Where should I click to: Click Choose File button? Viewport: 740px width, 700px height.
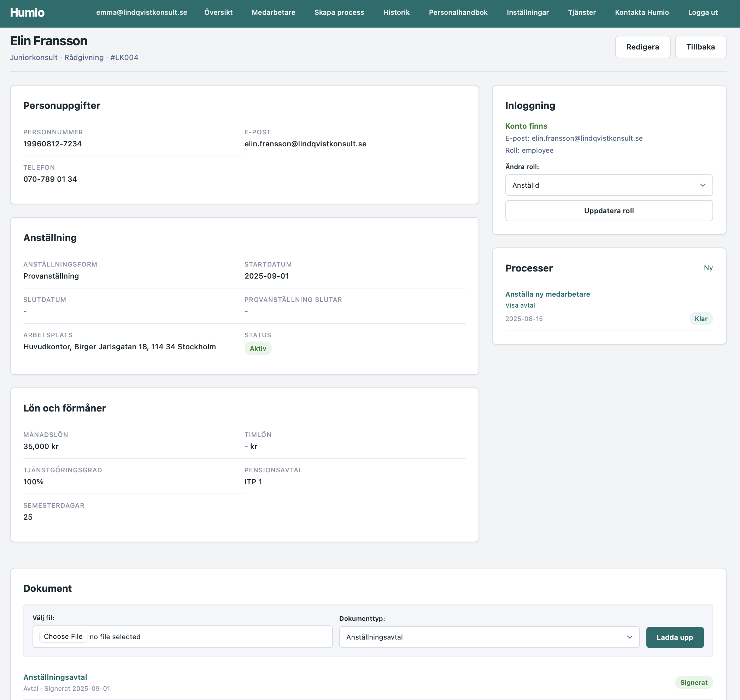63,637
